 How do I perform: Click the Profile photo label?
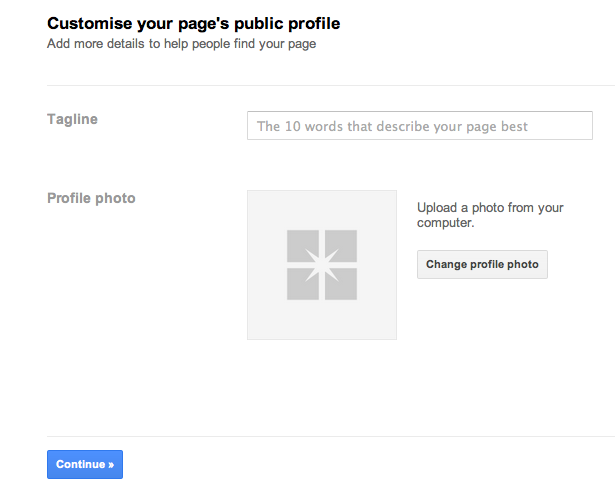click(91, 198)
